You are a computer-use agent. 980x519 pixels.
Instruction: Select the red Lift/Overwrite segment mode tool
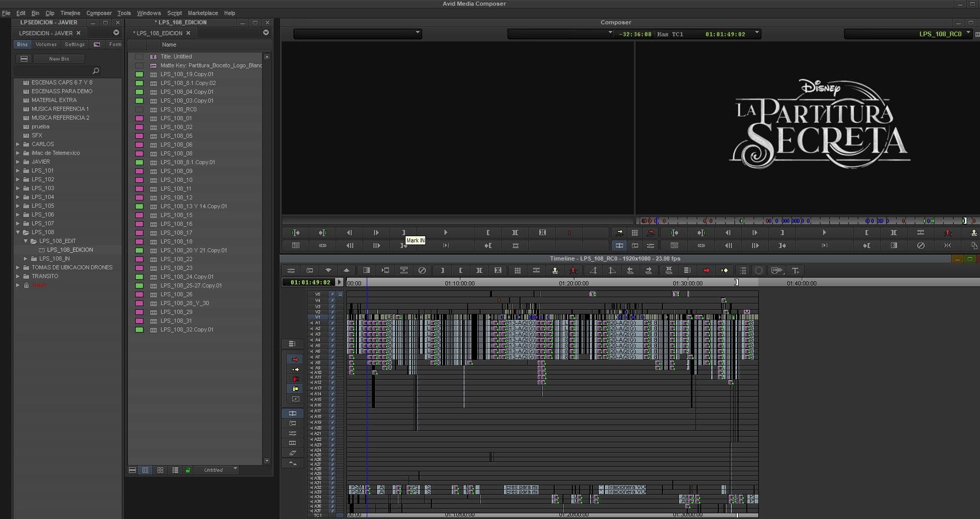295,359
